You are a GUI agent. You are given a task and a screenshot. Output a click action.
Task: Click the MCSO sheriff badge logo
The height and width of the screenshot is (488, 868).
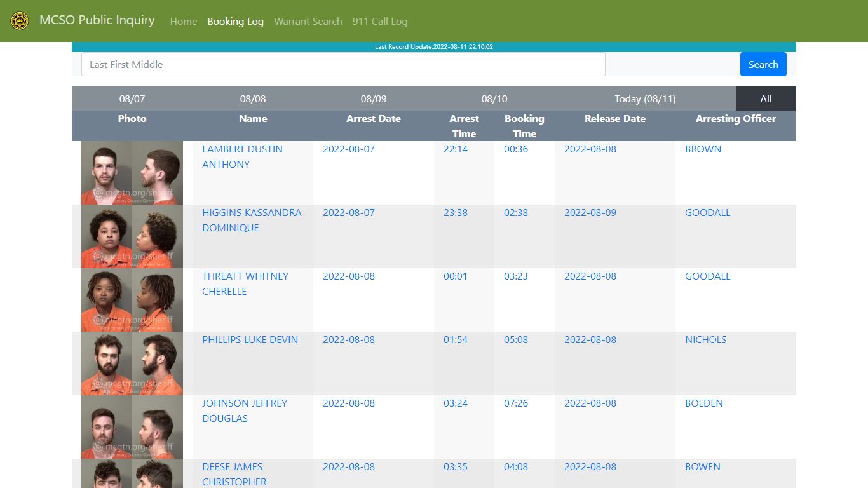(x=20, y=21)
